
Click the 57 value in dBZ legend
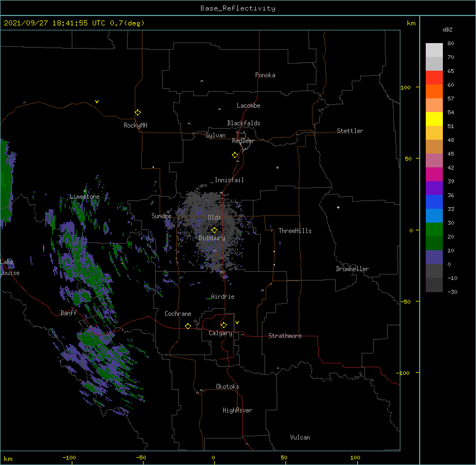[451, 98]
